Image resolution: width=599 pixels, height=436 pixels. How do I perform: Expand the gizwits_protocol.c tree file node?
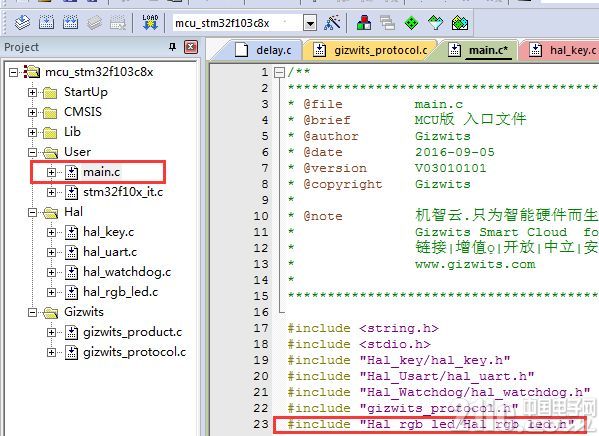click(51, 352)
